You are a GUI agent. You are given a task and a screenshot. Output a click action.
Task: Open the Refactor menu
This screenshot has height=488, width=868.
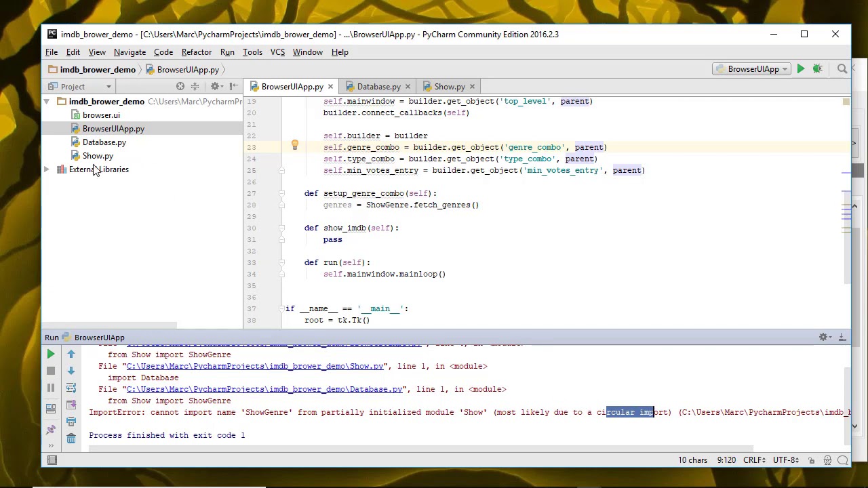click(197, 52)
